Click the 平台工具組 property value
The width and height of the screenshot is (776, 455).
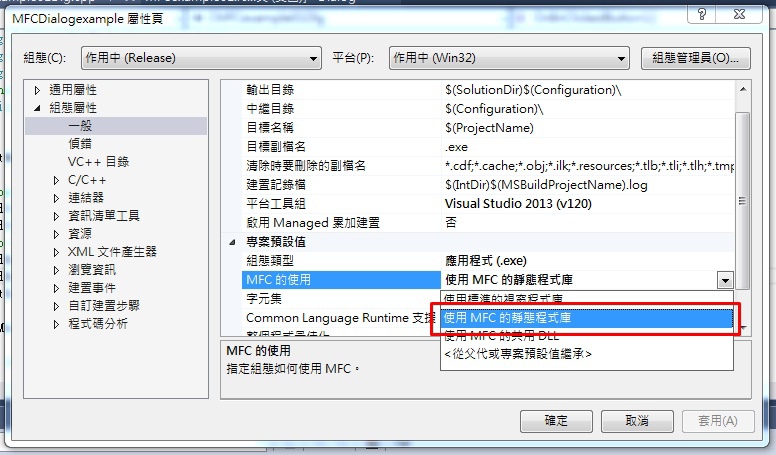518,203
